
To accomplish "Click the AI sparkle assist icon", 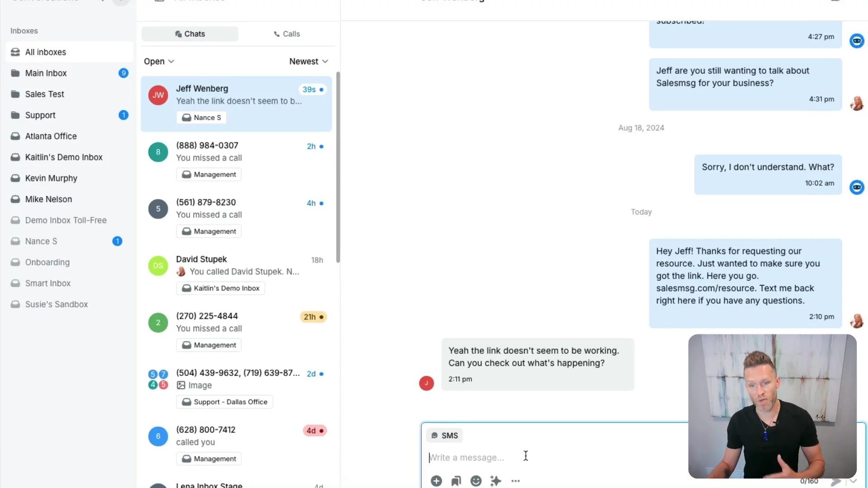I will tap(495, 481).
